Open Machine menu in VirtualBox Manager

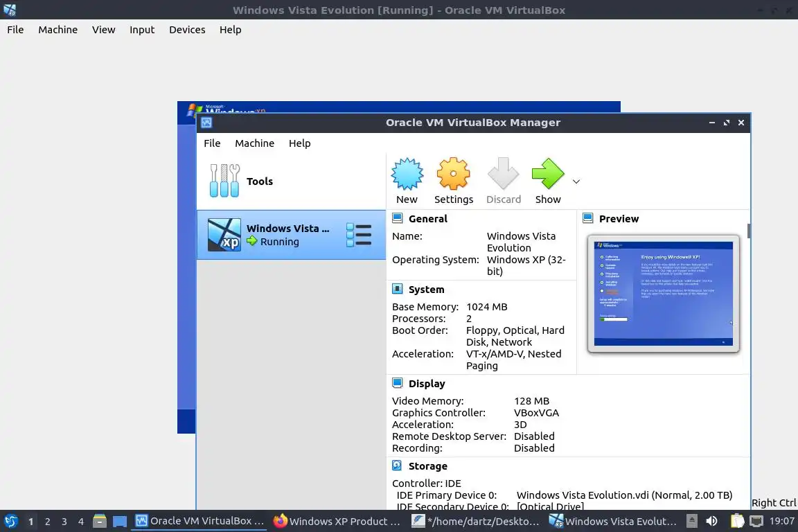[254, 143]
